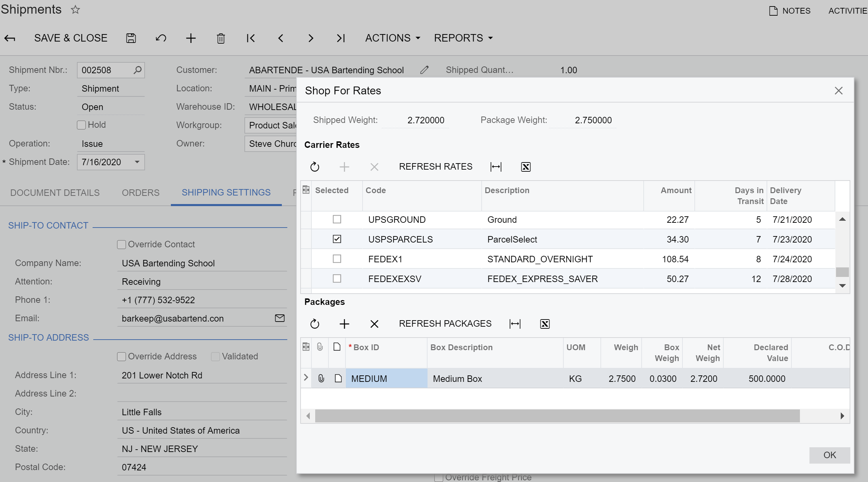Switch to the ORDERS tab

[141, 192]
